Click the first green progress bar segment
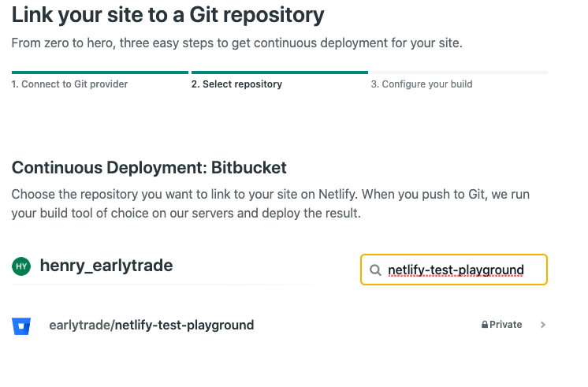Viewport: 588px width, 387px height. [100, 73]
